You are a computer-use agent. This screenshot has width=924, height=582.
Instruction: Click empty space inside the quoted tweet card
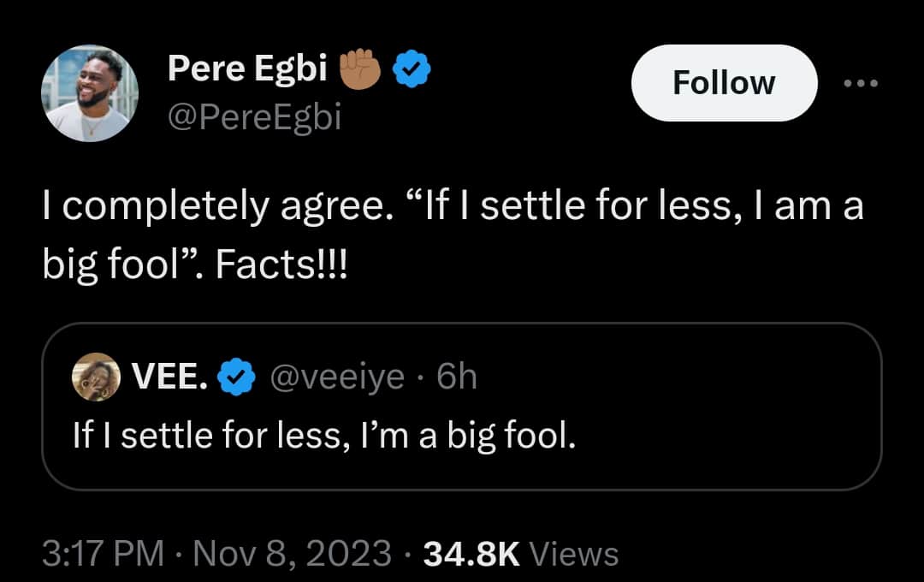727,411
